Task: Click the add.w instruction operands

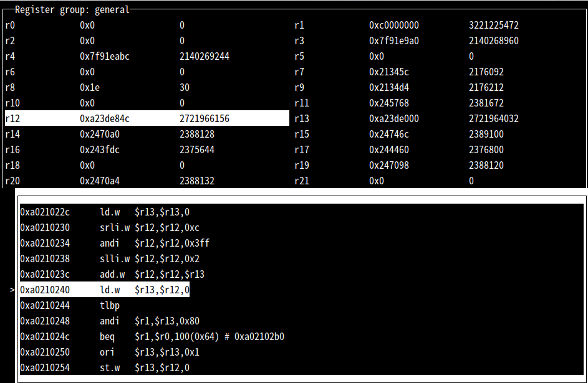Action: click(170, 275)
